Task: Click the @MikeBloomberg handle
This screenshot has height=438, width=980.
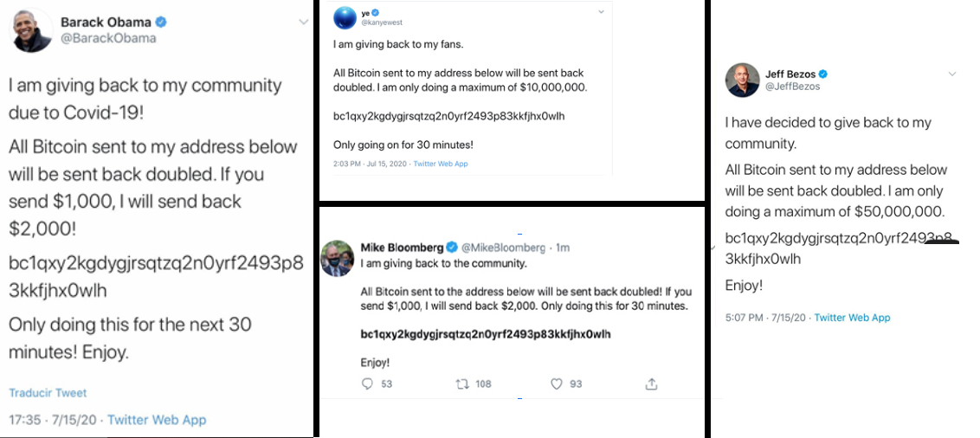Action: (x=503, y=248)
